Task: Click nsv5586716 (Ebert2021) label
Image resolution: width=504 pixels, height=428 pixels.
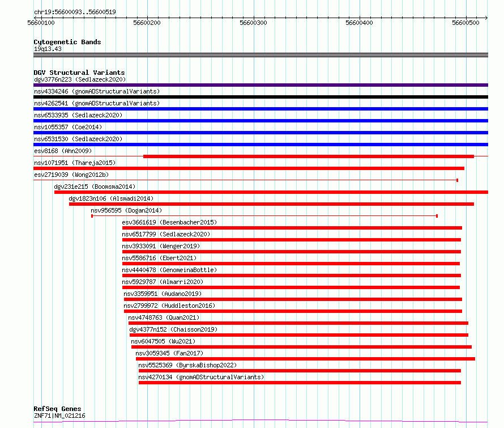Action: 159,258
